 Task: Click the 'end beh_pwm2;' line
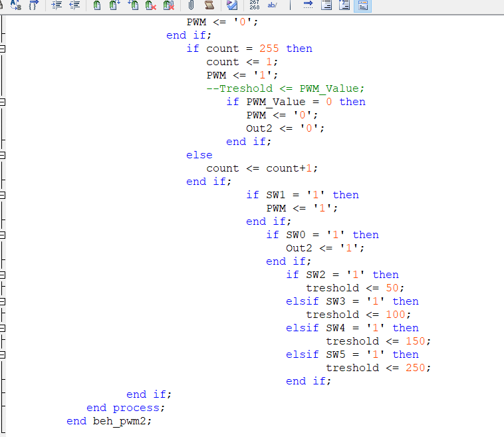click(x=109, y=421)
